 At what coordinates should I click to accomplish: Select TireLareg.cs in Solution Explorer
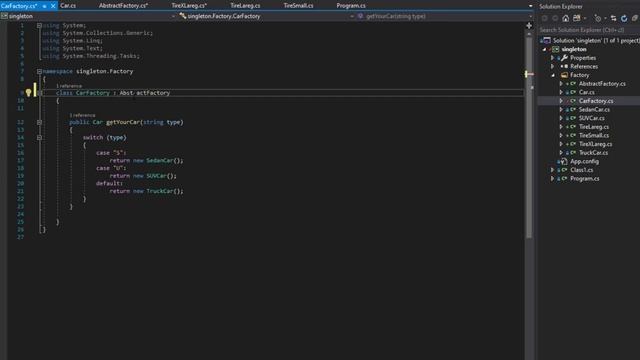pos(594,127)
